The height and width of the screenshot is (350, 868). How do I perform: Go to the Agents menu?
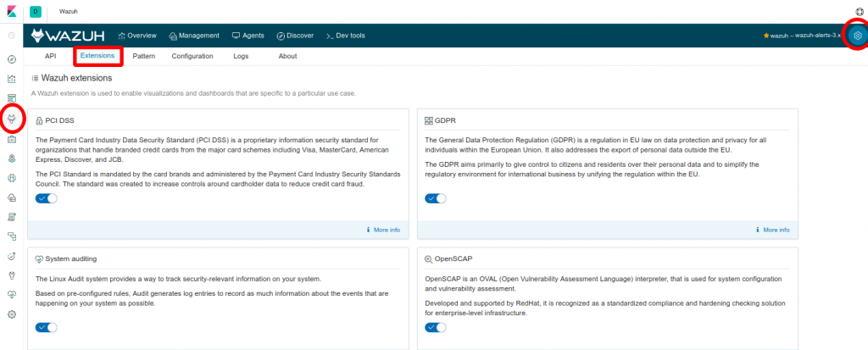(x=248, y=36)
